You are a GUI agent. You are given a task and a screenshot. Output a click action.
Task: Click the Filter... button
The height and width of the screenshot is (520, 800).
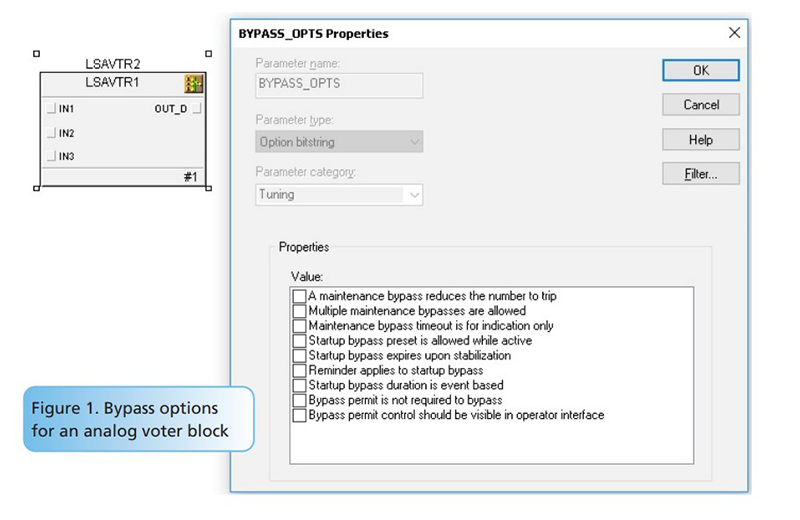point(700,174)
